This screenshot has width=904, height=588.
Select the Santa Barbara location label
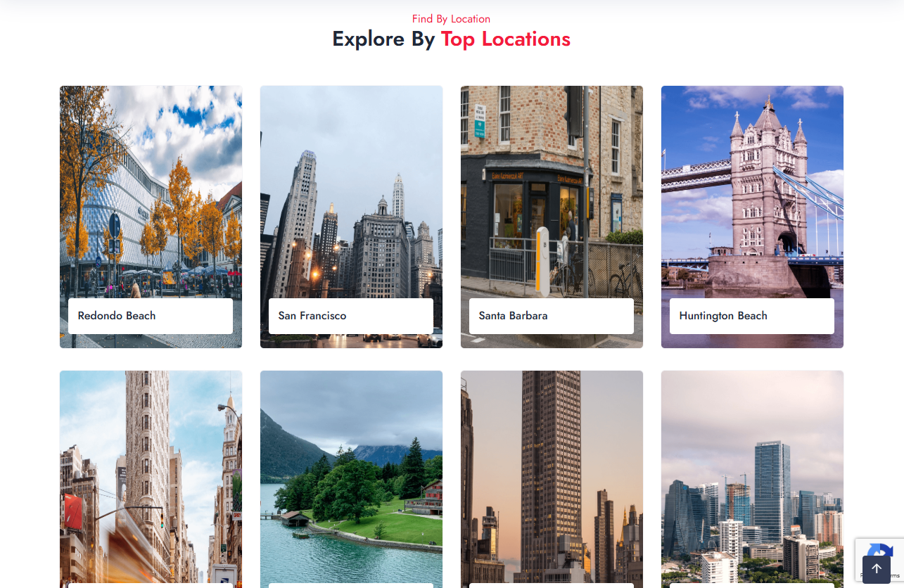point(513,316)
